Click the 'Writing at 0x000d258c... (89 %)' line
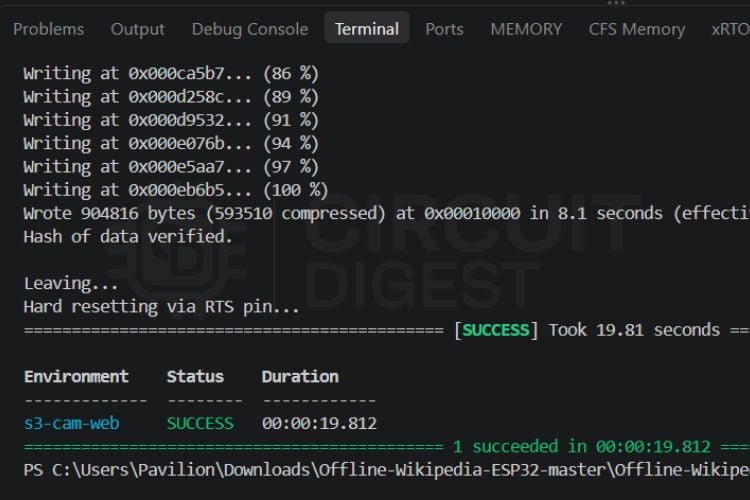Image resolution: width=750 pixels, height=500 pixels. (171, 97)
